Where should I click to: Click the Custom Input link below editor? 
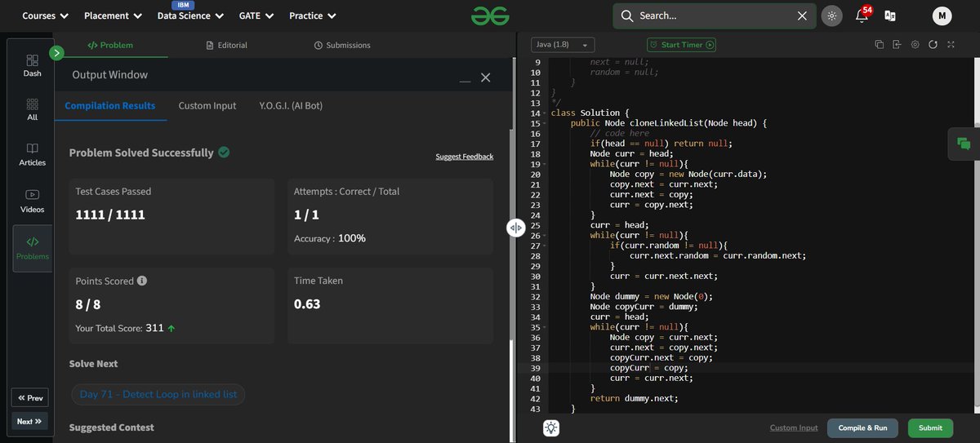coord(793,427)
